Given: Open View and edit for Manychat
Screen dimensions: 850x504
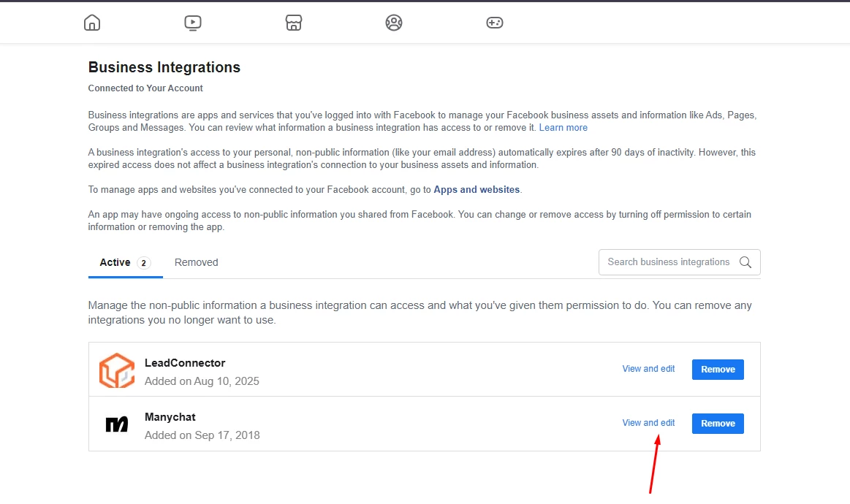Looking at the screenshot, I should (648, 423).
